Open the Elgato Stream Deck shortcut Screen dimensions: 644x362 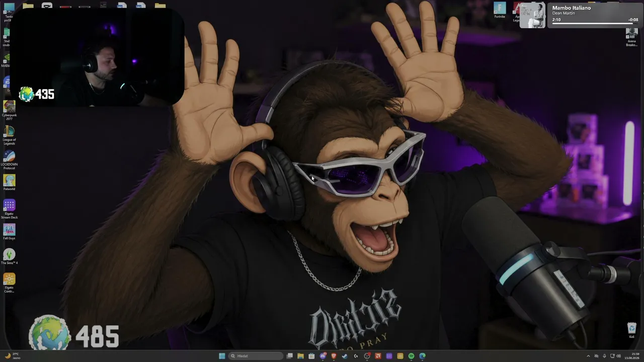tap(9, 209)
